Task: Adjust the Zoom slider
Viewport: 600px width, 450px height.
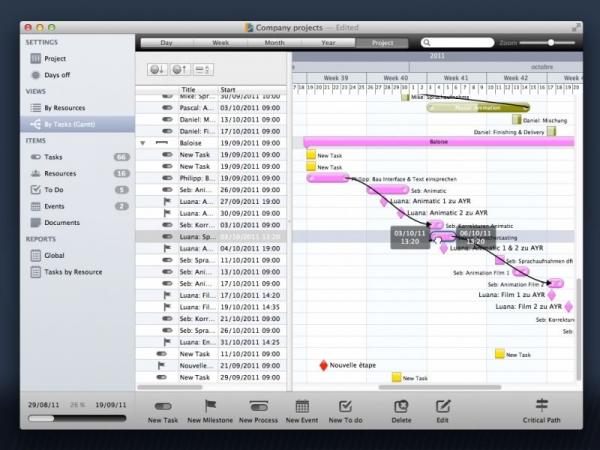Action: pos(553,43)
